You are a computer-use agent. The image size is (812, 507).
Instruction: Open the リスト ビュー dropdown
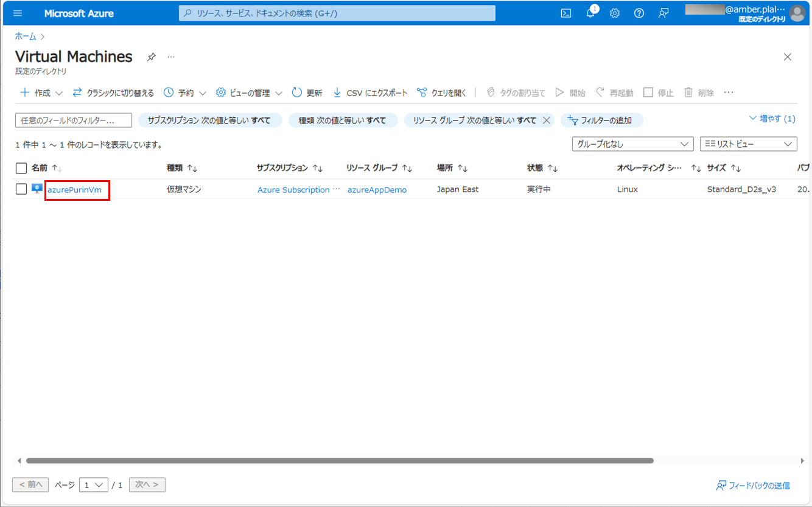click(749, 144)
